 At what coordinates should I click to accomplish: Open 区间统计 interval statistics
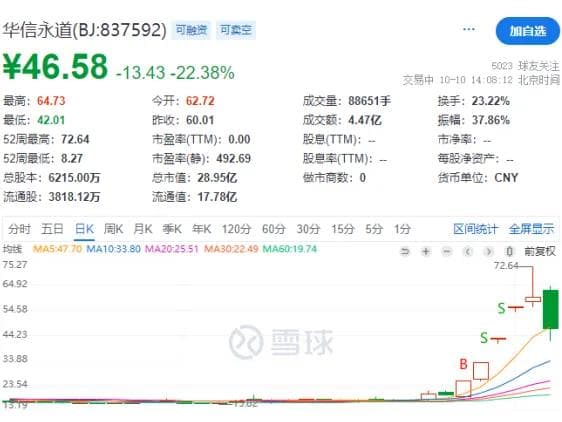pyautogui.click(x=475, y=229)
